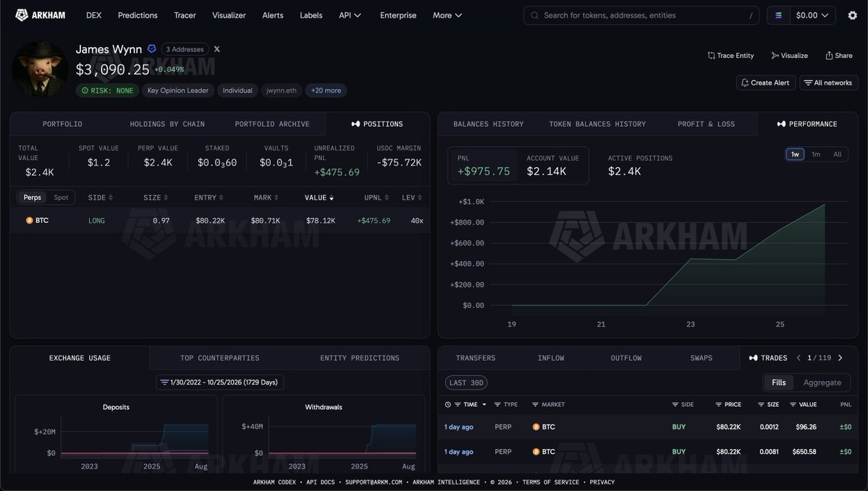868x491 pixels.
Task: Click the verified badge next to James Wynn
Action: point(152,49)
